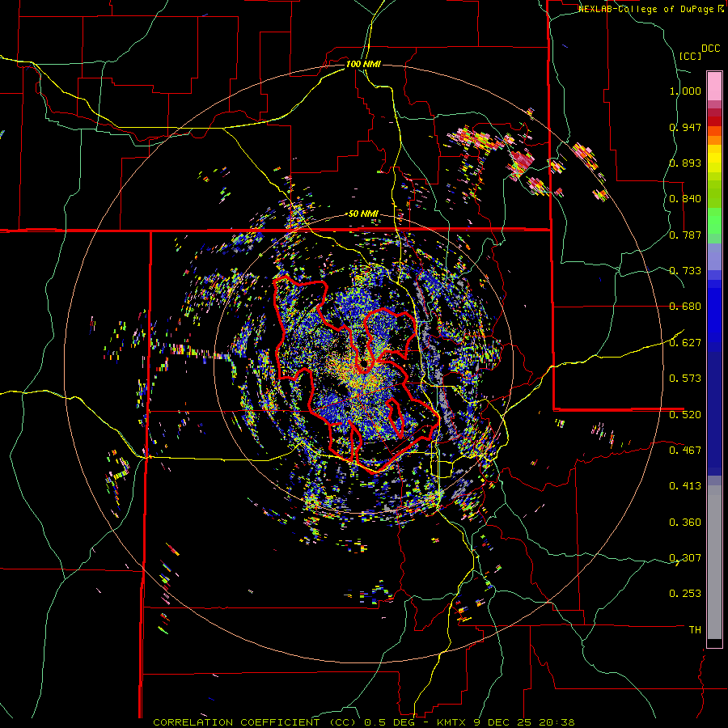
Task: Select the 0.840 legend value
Action: pyautogui.click(x=685, y=199)
